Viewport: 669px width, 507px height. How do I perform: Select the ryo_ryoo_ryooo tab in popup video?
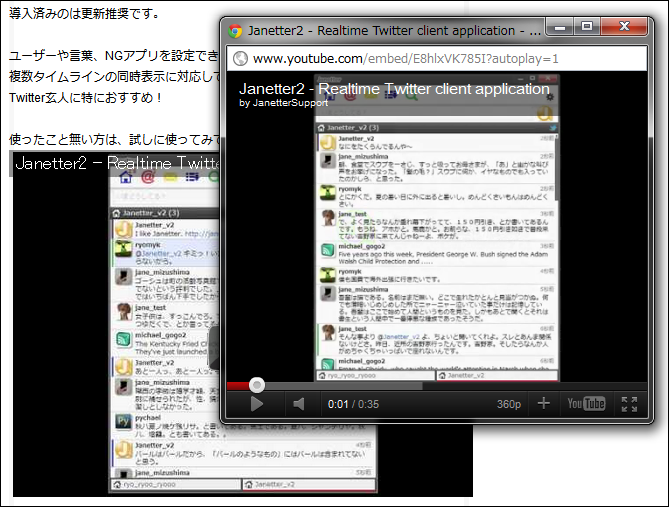[x=375, y=376]
